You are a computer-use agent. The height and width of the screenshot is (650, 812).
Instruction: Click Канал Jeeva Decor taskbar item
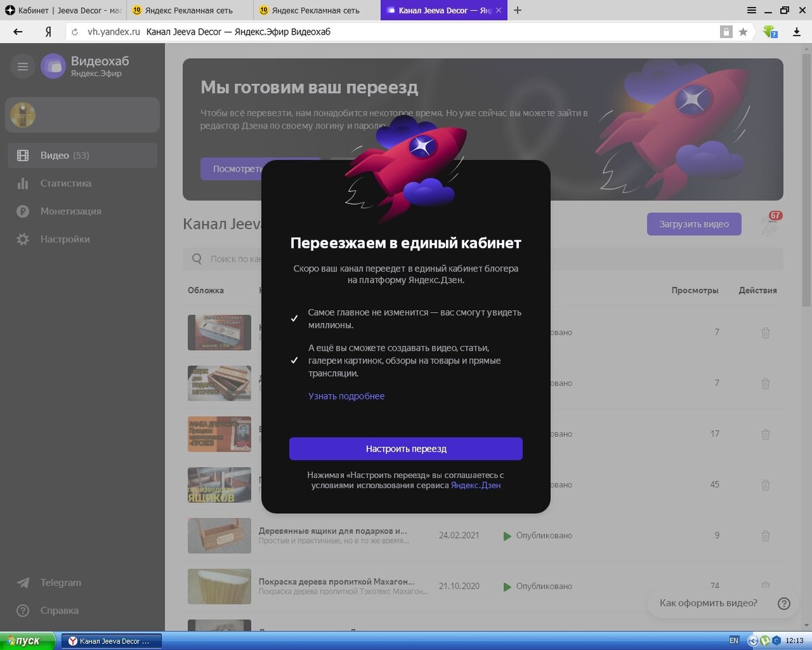click(x=112, y=641)
